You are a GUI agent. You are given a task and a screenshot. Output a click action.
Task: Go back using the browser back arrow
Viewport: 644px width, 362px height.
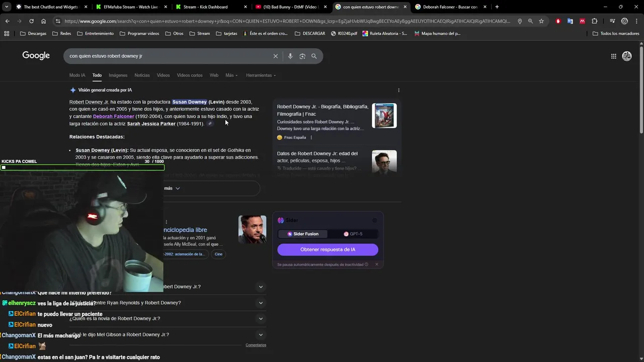(x=7, y=21)
